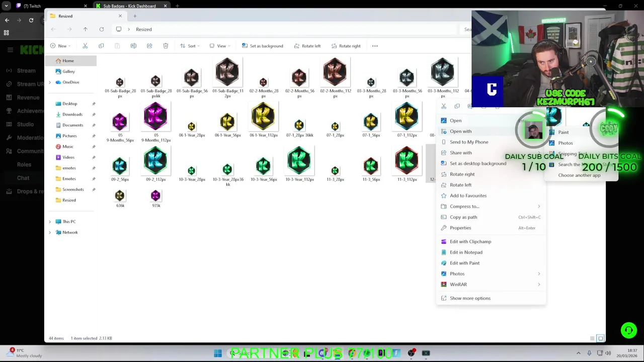The width and height of the screenshot is (644, 362).
Task: Click Rotate right in Explorer toolbar
Action: 345,46
